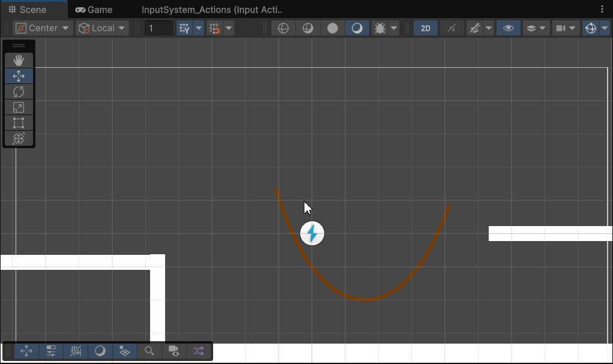Toggle hidden objects eye icon

(x=508, y=28)
